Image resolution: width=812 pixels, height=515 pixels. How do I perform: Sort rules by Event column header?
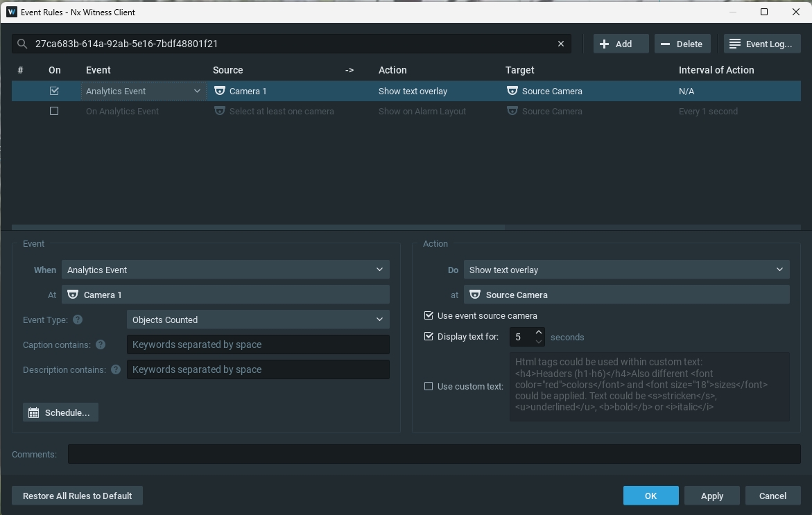click(x=98, y=70)
